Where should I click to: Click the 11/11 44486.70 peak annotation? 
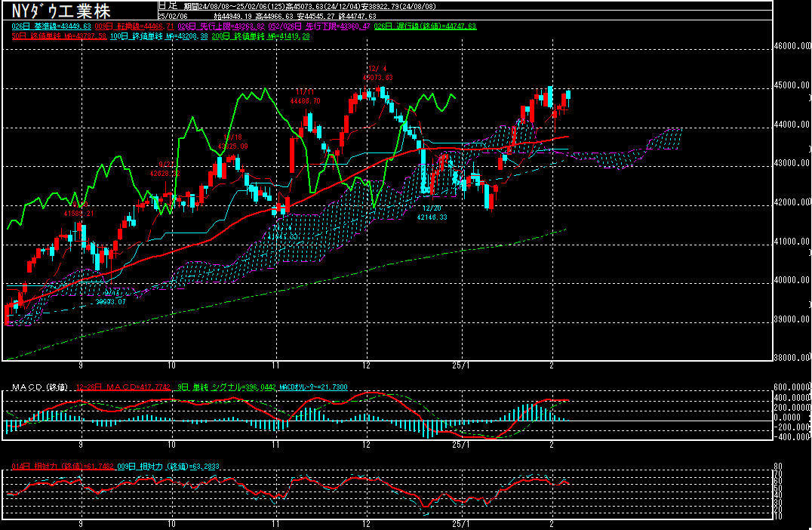pos(305,97)
